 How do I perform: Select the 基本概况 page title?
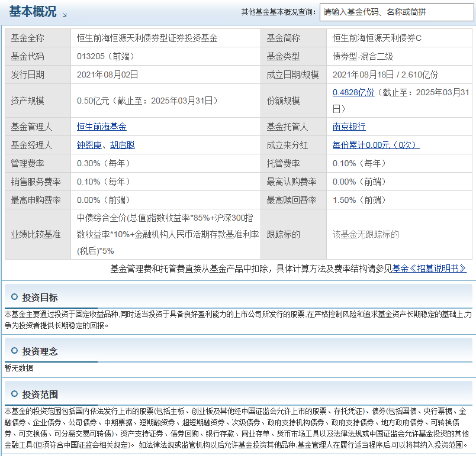(33, 11)
